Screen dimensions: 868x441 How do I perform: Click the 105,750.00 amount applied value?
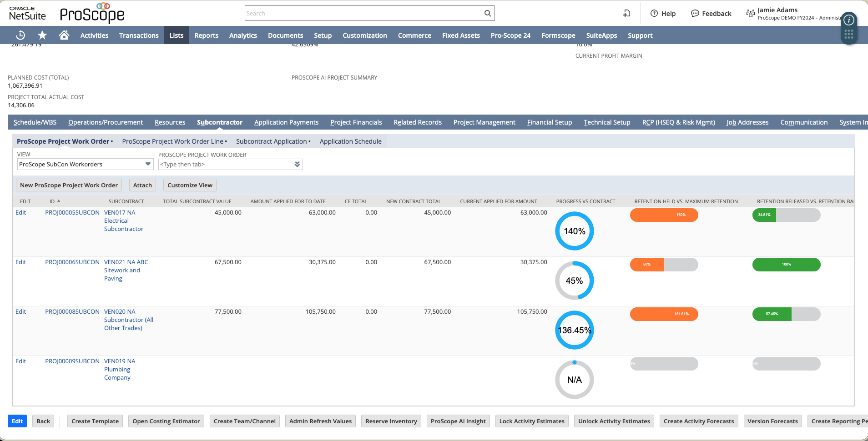pyautogui.click(x=320, y=311)
